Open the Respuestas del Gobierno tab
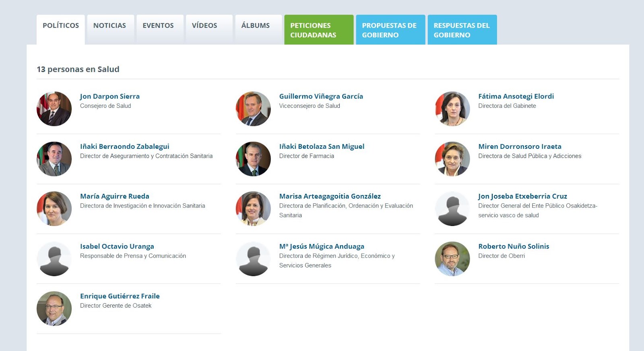 coord(462,30)
